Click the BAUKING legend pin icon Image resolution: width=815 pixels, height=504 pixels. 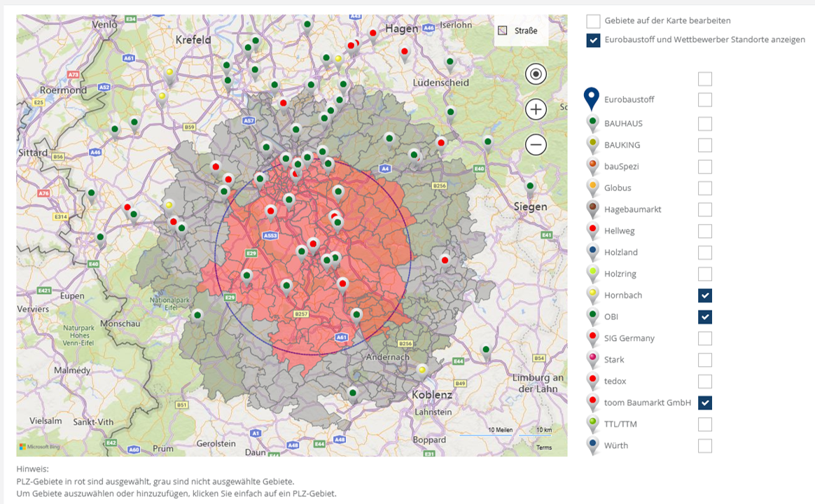[x=592, y=145]
